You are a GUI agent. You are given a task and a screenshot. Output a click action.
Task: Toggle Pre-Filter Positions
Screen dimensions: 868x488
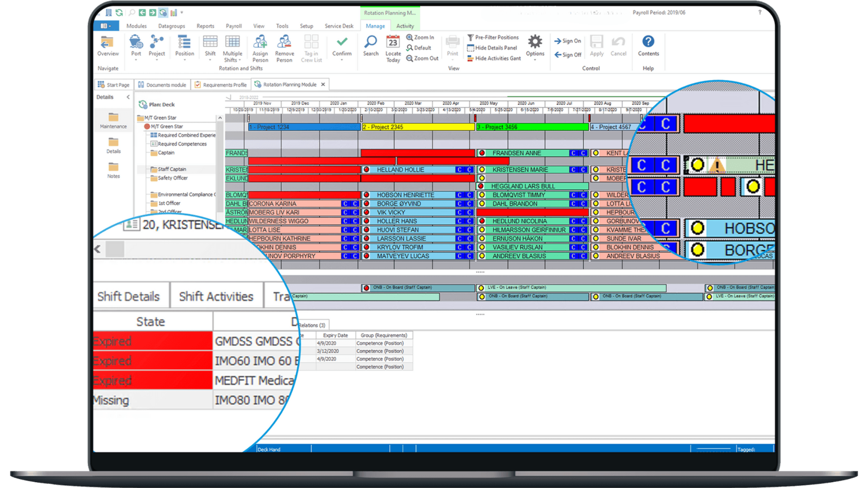[493, 38]
